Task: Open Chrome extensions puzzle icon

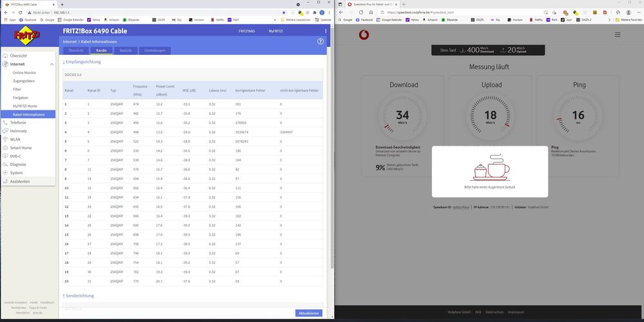Action: tap(314, 13)
